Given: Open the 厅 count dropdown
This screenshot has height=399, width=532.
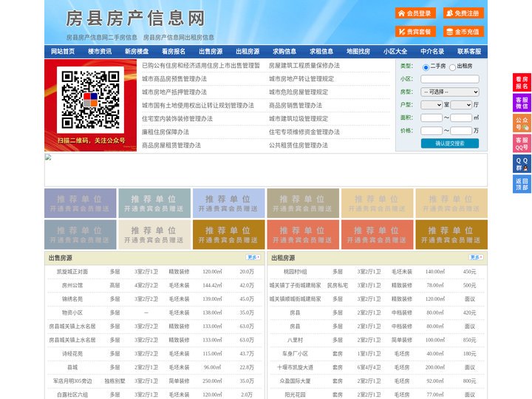Looking at the screenshot, I should click(x=461, y=105).
